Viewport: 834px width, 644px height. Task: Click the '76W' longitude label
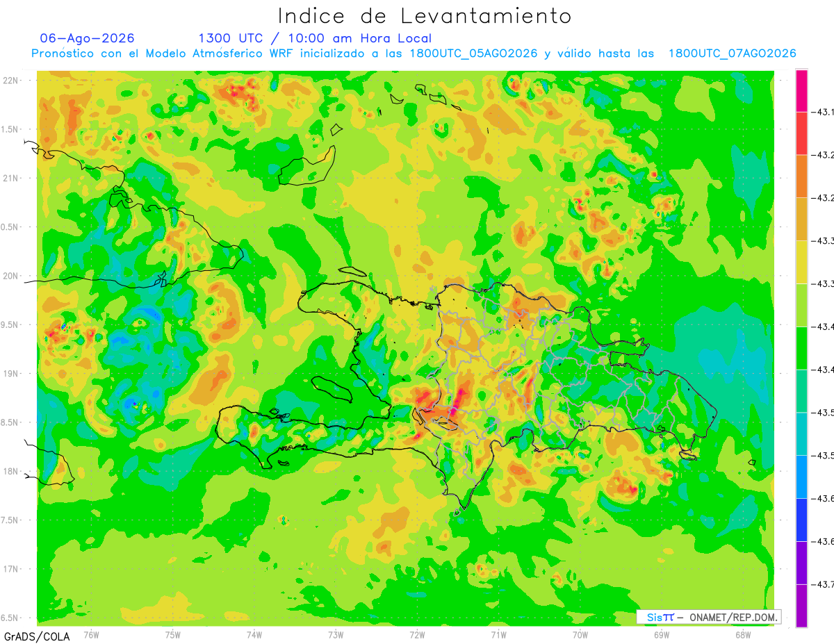coord(91,634)
